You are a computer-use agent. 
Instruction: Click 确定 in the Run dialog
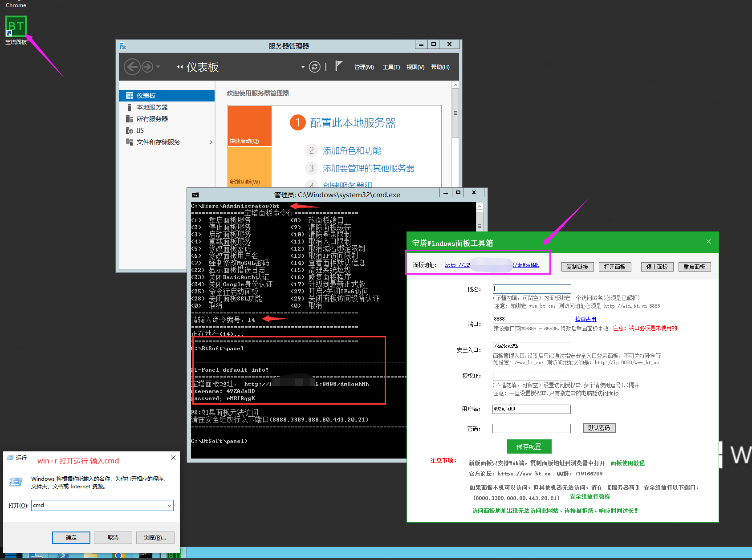pos(71,538)
